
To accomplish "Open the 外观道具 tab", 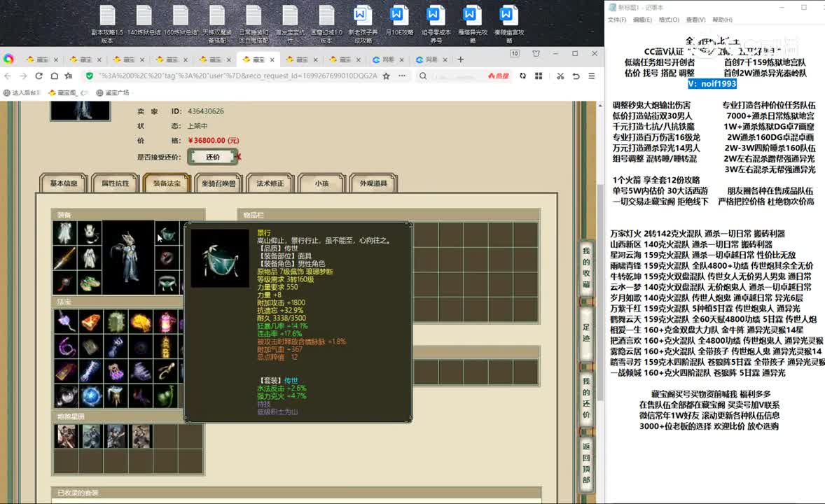I will coord(373,183).
